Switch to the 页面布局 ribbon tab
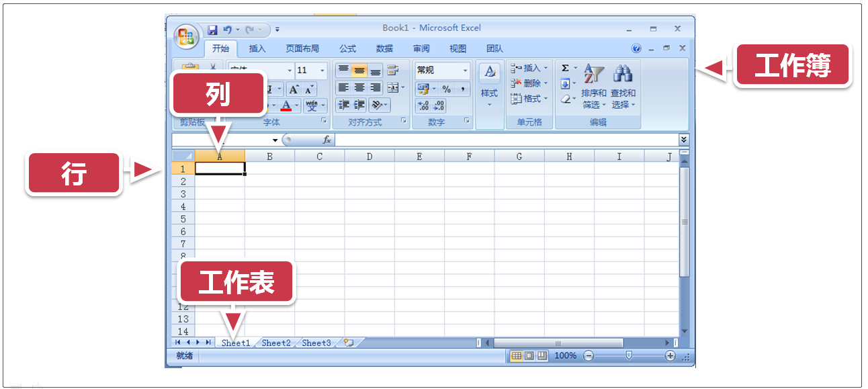Viewport: 868px width, 389px height. (x=302, y=48)
